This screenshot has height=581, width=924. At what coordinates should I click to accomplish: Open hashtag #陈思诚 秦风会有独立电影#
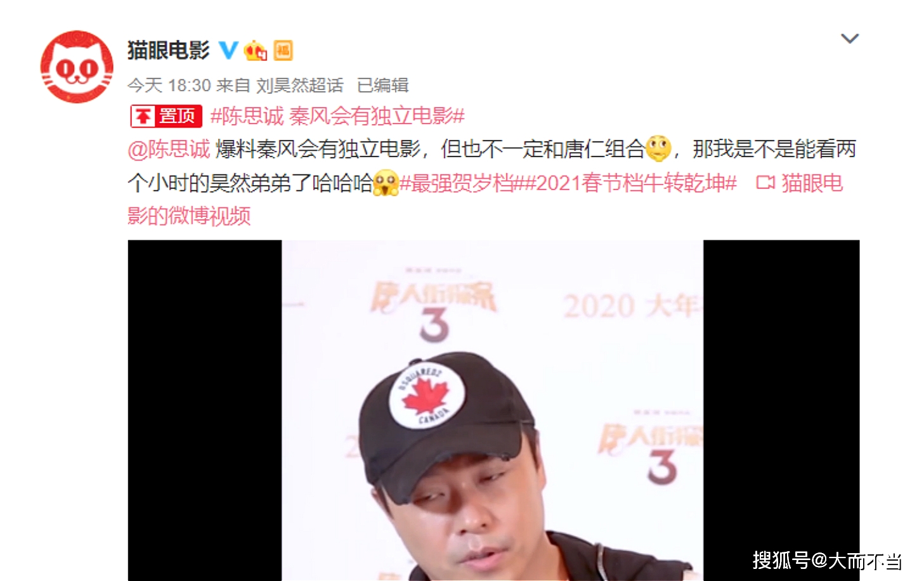337,116
